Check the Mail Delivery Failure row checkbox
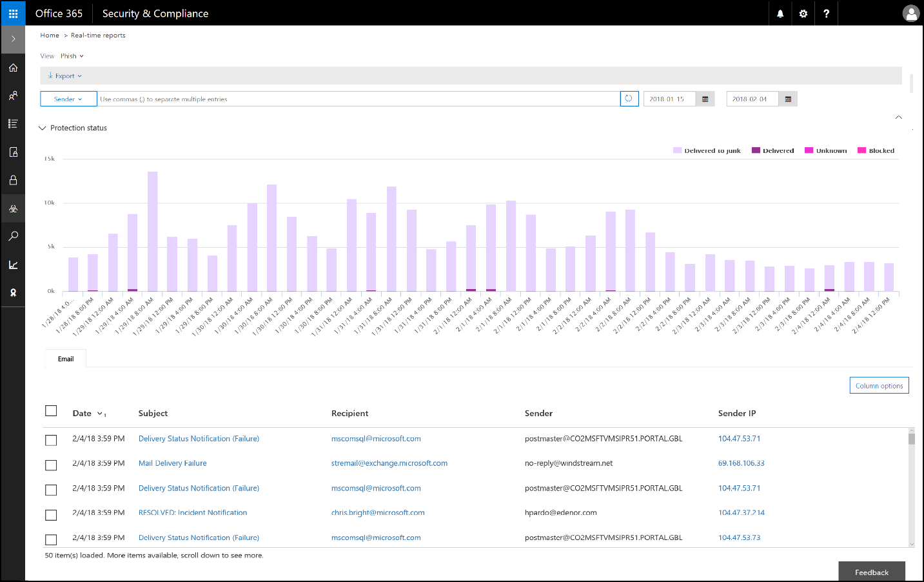 [x=51, y=465]
